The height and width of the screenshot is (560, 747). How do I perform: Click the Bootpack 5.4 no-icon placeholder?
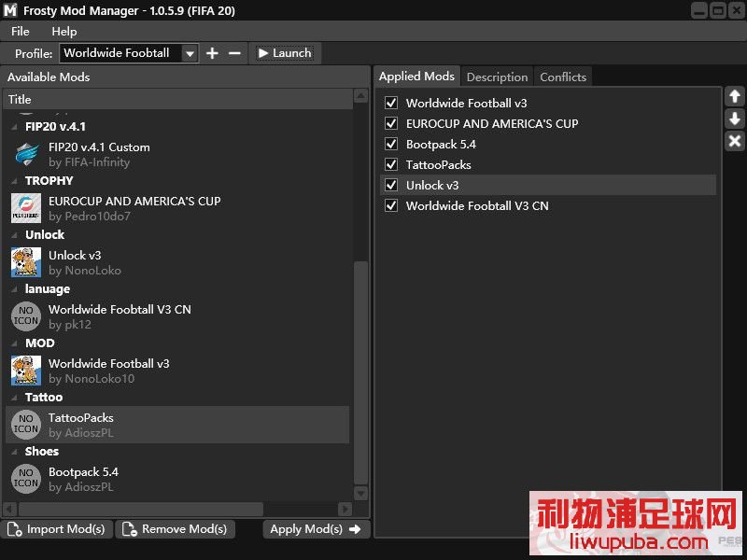pyautogui.click(x=26, y=479)
